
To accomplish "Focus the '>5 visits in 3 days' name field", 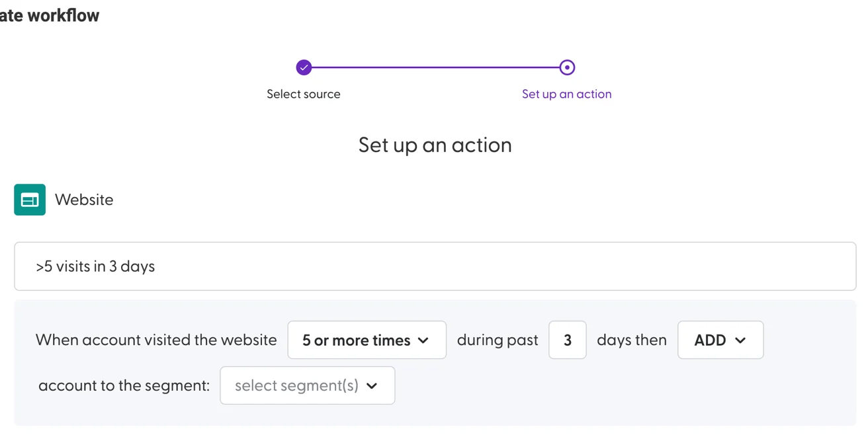I will tap(435, 266).
